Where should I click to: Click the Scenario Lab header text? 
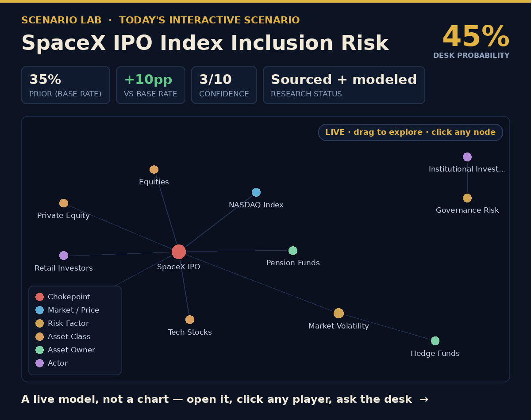[x=161, y=20]
